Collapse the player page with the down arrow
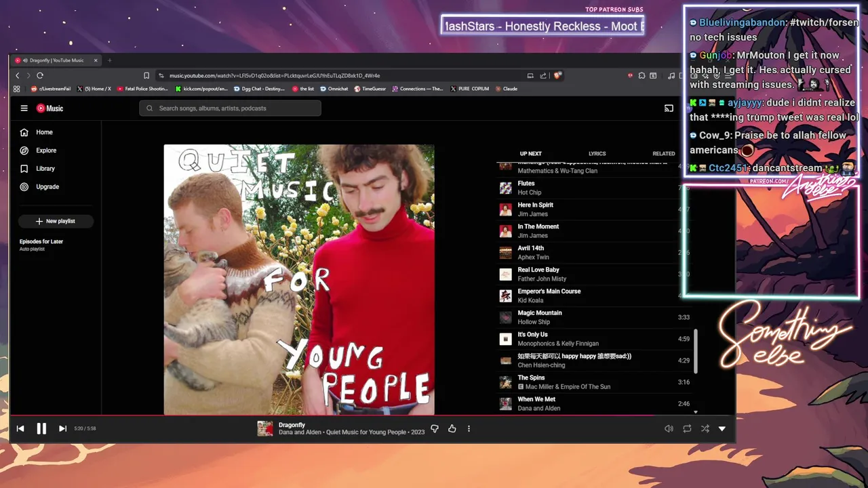 coord(722,428)
